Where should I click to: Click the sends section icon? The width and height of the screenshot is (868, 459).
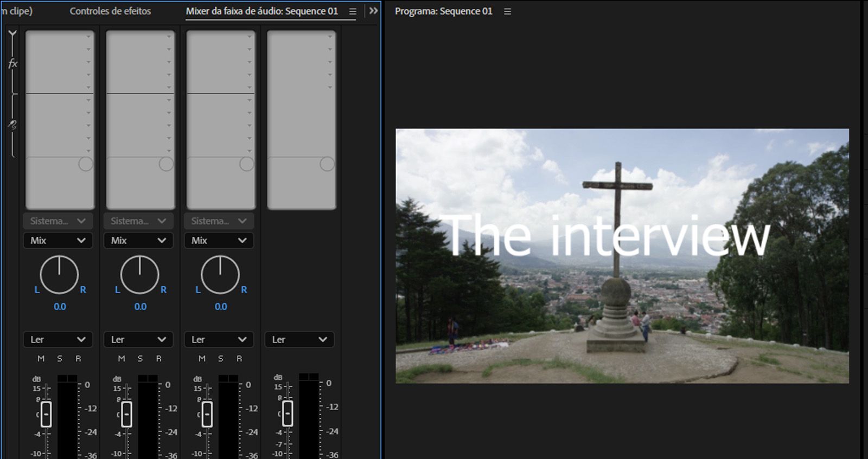click(x=12, y=125)
